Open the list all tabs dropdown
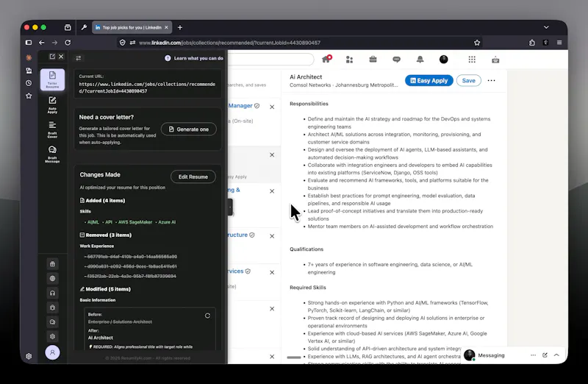The image size is (588, 384). coord(546,27)
